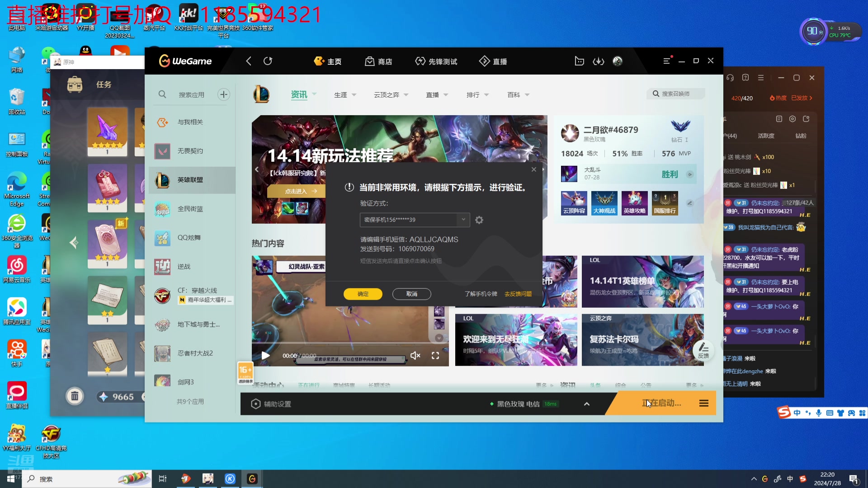The height and width of the screenshot is (488, 868).
Task: Go back with WeGame back arrow
Action: (249, 61)
